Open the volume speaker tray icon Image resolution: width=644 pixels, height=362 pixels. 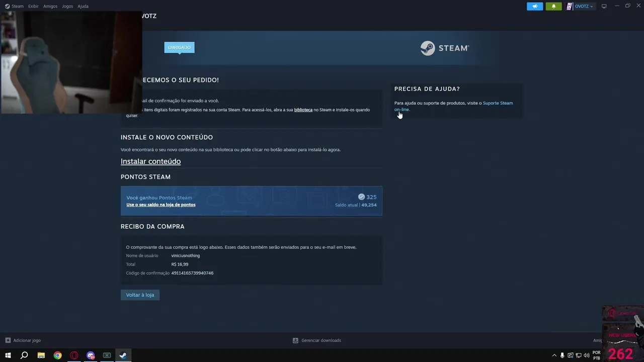pyautogui.click(x=587, y=355)
